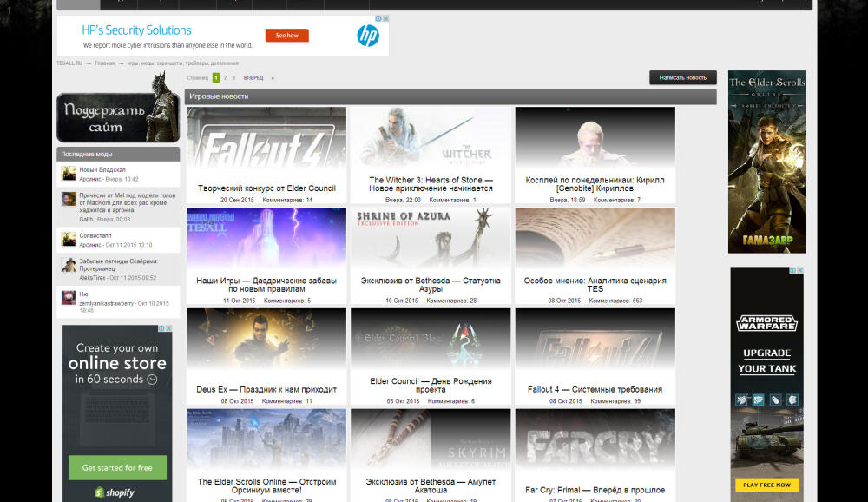868x502 pixels.
Task: Open AdChoices info on Armored Warfare ad
Action: pos(792,270)
